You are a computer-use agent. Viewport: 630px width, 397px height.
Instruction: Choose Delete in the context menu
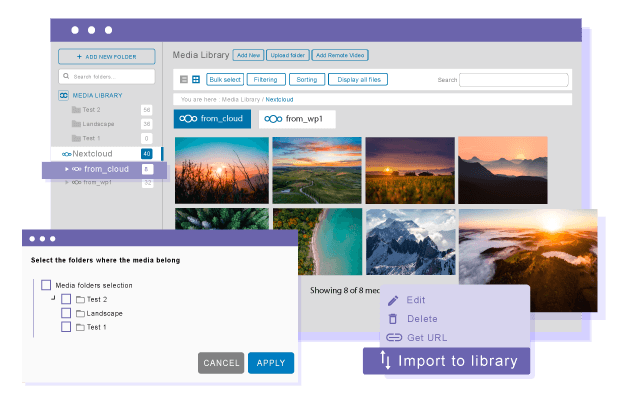pos(422,319)
